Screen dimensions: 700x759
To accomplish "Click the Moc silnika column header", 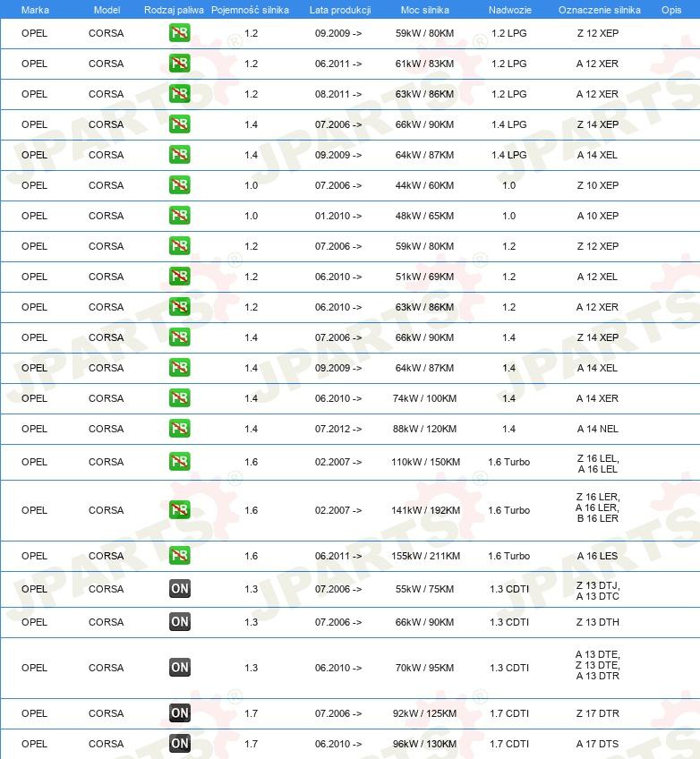I will 425,10.
